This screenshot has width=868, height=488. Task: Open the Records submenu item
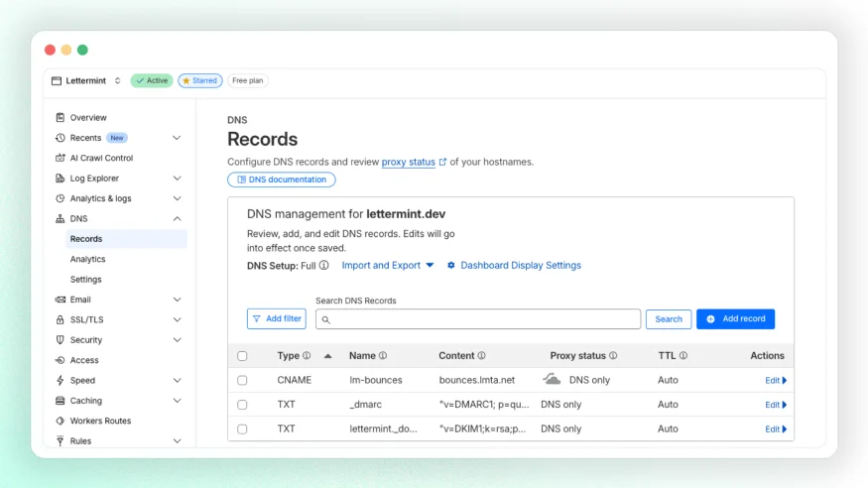tap(126, 239)
